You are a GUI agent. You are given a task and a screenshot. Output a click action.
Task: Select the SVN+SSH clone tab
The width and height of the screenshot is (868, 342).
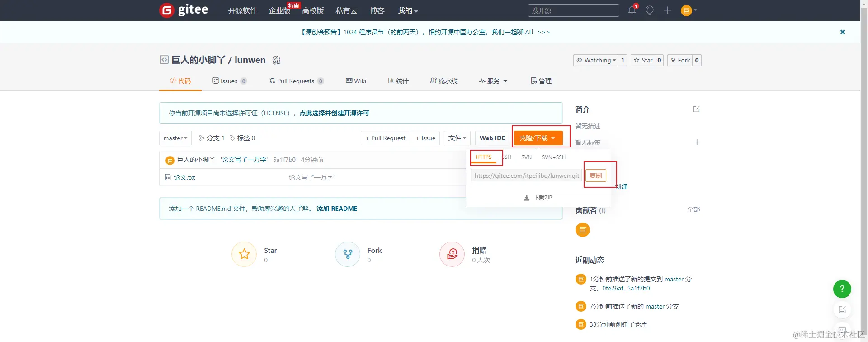tap(554, 157)
